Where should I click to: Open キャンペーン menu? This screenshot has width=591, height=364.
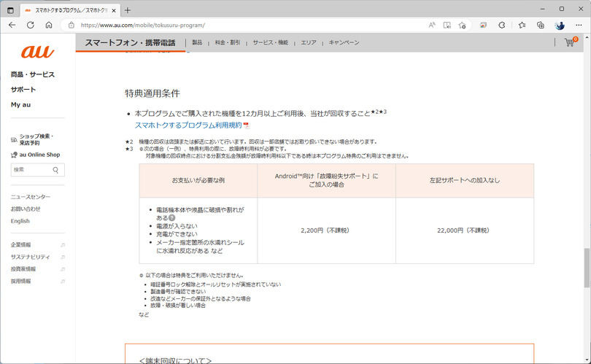pyautogui.click(x=344, y=42)
